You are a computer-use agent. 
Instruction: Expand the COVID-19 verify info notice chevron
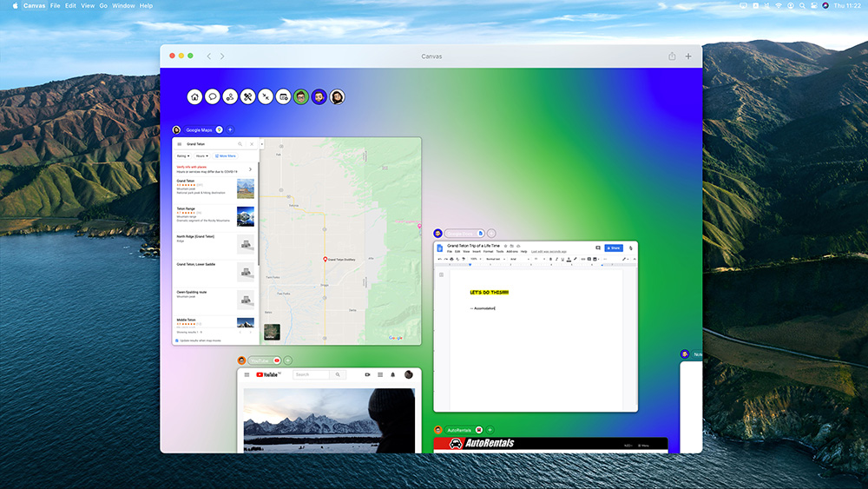[250, 169]
